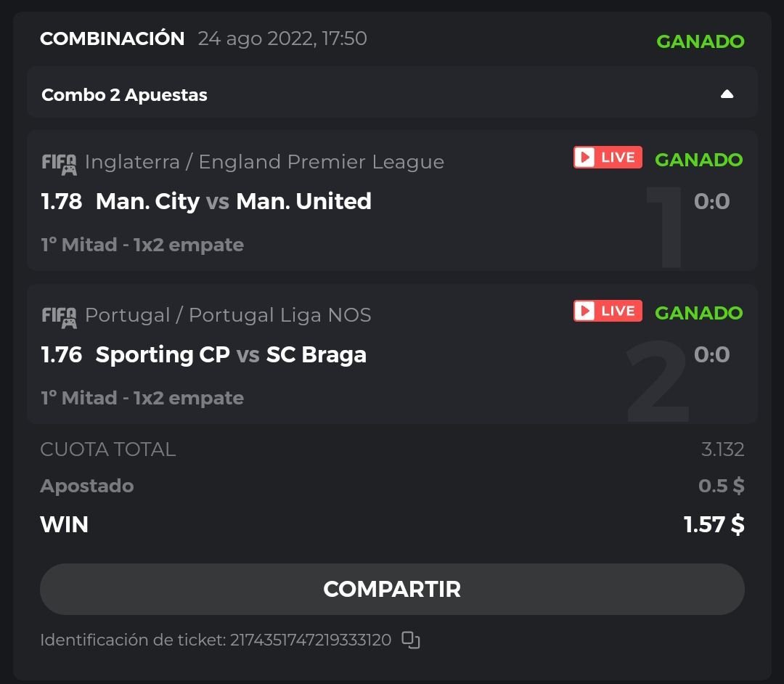Click FIFA gamepad icon for Premier League
Viewport: 784px width, 684px height.
[x=59, y=163]
